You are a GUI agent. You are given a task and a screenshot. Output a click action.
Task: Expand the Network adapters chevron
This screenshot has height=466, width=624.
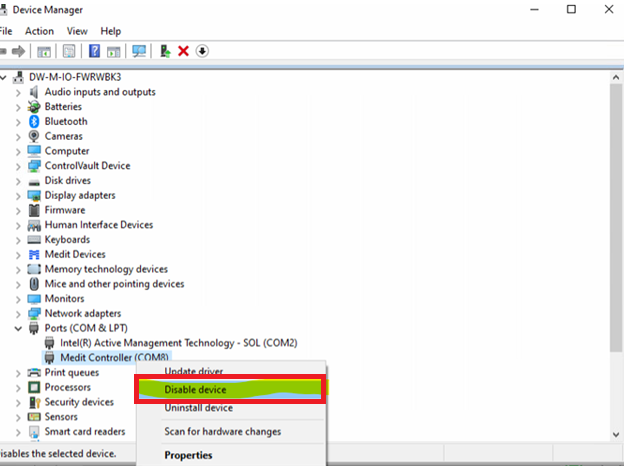click(x=18, y=314)
